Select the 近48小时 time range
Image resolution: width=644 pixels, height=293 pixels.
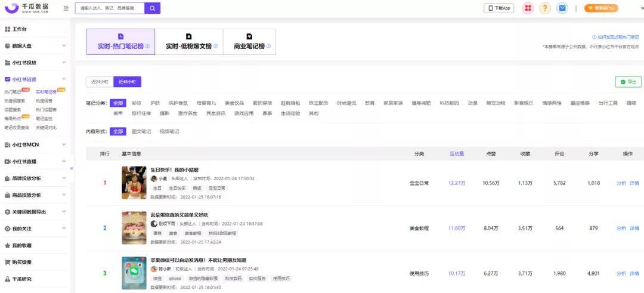pyautogui.click(x=128, y=82)
